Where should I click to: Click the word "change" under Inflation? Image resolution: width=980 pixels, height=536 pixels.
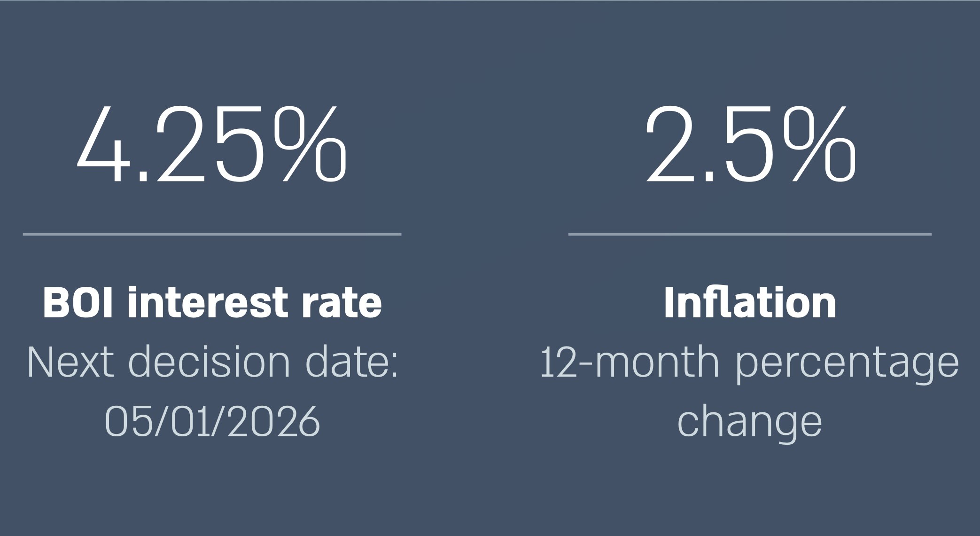750,421
